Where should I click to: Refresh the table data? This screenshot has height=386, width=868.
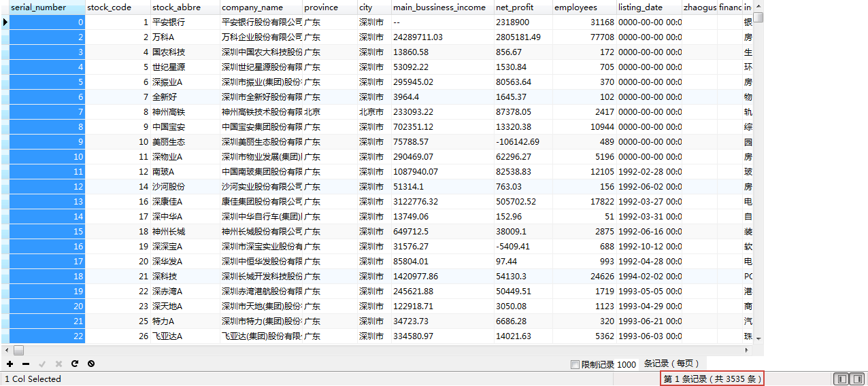[75, 364]
